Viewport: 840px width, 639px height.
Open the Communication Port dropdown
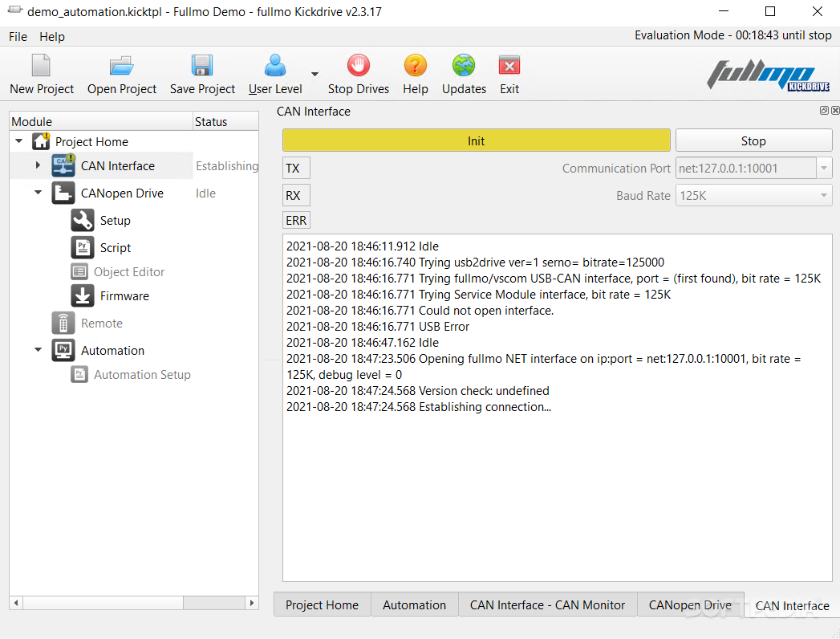823,169
